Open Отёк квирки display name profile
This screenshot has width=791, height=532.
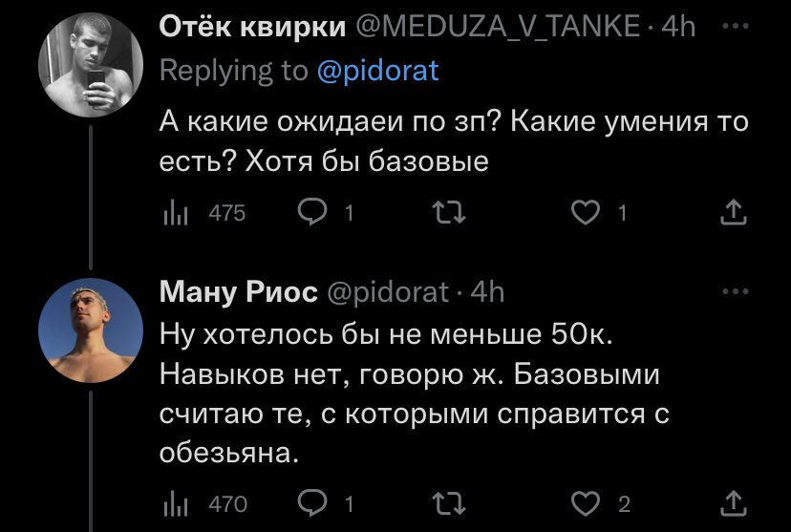point(253,26)
